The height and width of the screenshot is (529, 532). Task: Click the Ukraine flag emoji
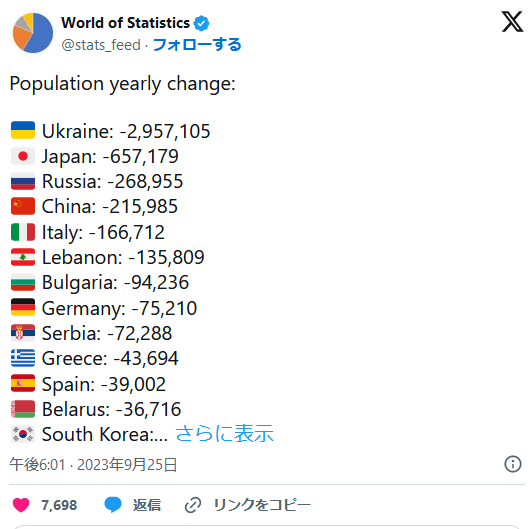click(23, 130)
